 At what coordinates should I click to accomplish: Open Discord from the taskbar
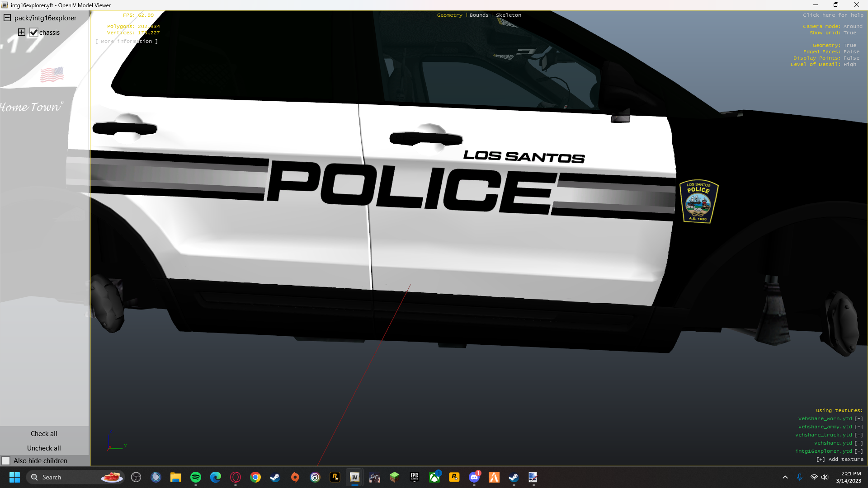(x=474, y=477)
